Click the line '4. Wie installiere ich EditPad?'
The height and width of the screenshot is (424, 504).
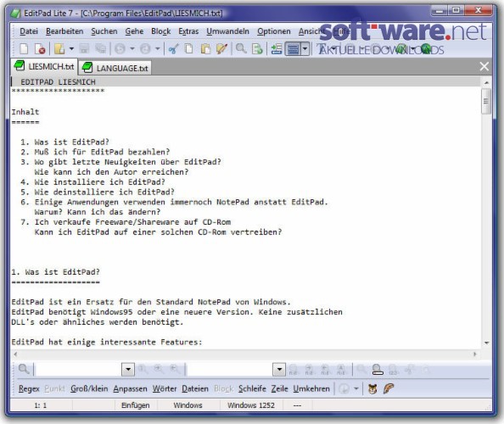coord(92,181)
